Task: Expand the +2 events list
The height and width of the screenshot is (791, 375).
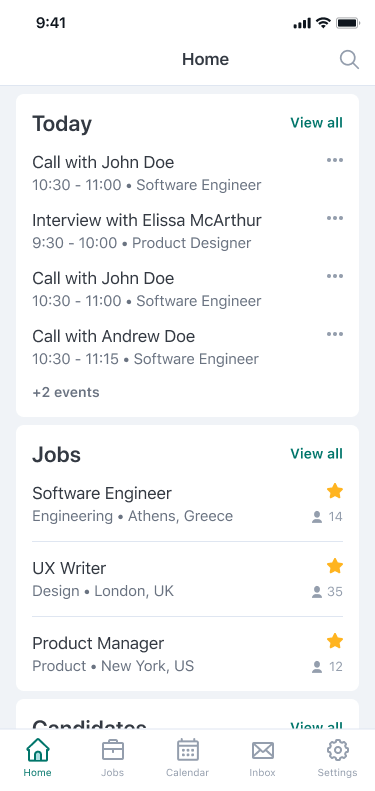Action: tap(66, 392)
